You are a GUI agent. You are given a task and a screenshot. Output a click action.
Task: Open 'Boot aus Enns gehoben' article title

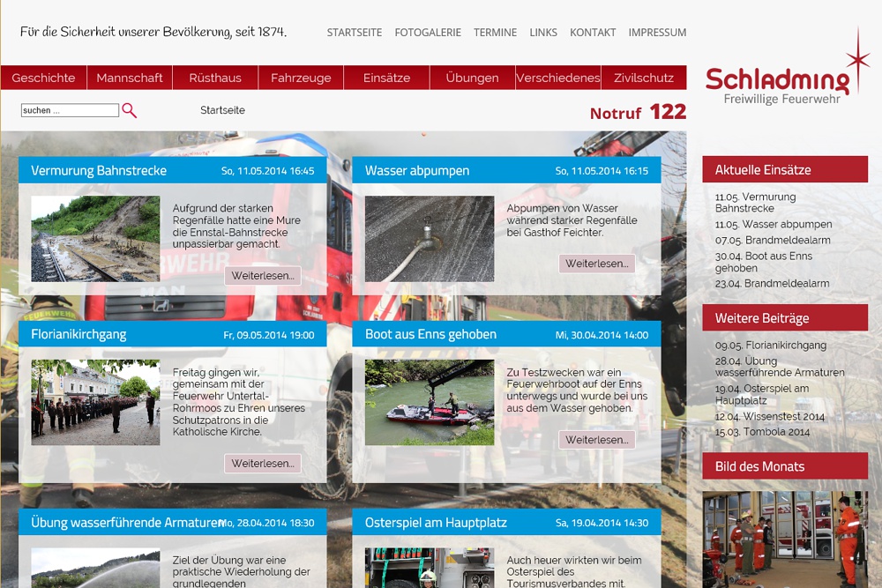pos(430,334)
